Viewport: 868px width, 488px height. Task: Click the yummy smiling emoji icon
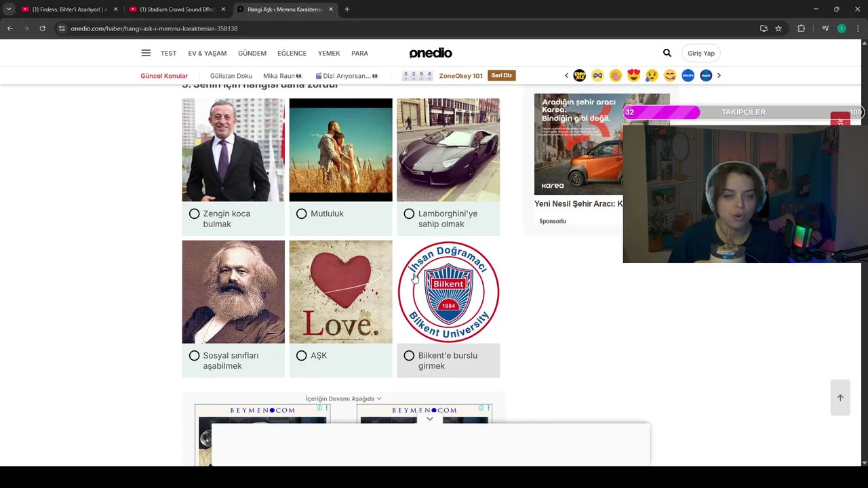[670, 75]
